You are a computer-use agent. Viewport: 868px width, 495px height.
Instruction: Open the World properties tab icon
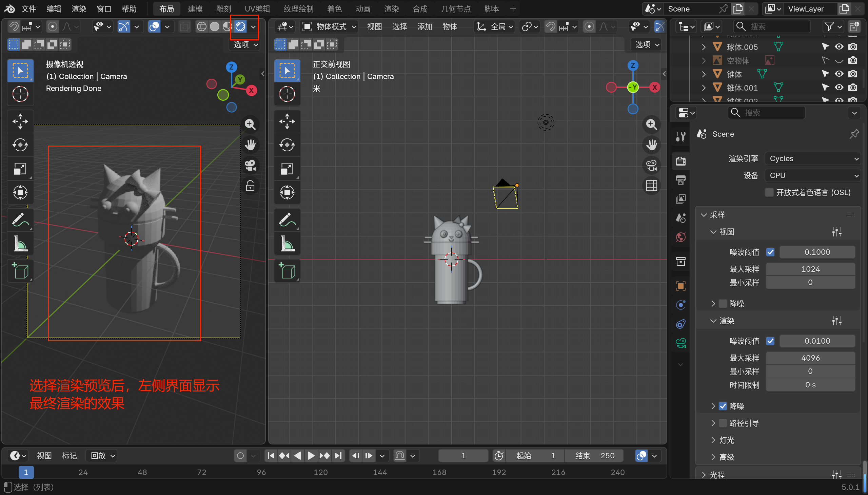(681, 237)
